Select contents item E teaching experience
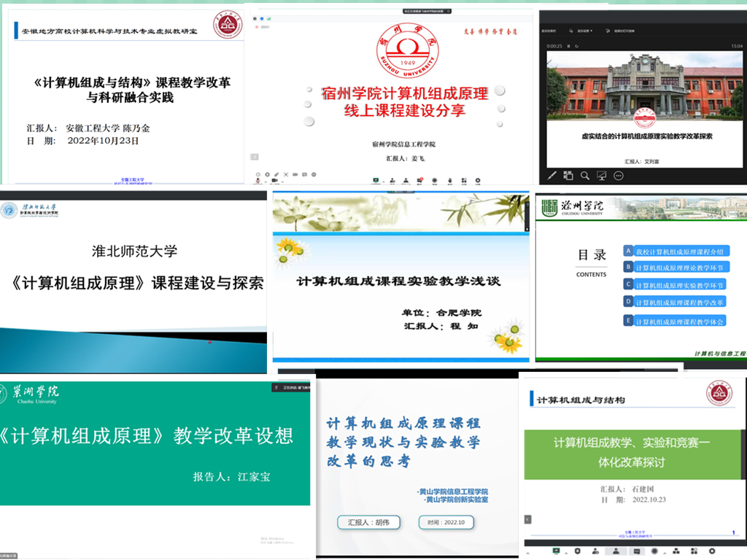The height and width of the screenshot is (560, 747). (678, 322)
